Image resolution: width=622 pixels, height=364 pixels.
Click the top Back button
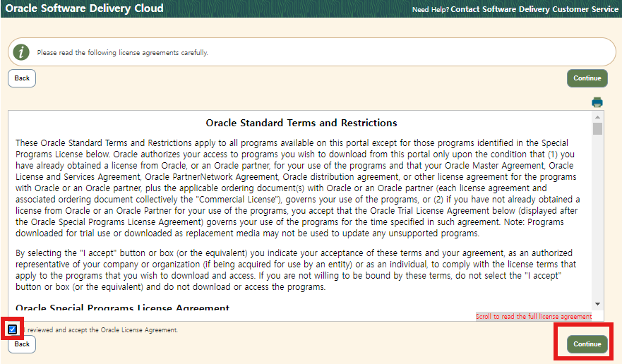click(22, 78)
